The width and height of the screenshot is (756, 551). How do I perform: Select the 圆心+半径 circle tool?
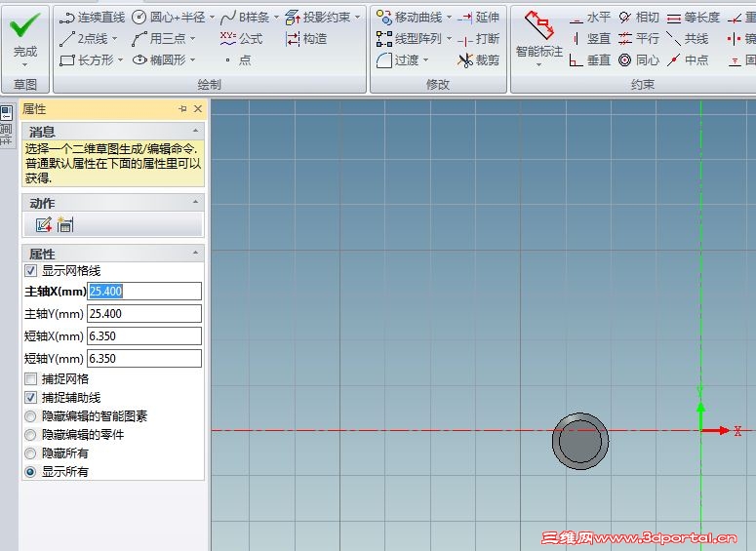169,18
